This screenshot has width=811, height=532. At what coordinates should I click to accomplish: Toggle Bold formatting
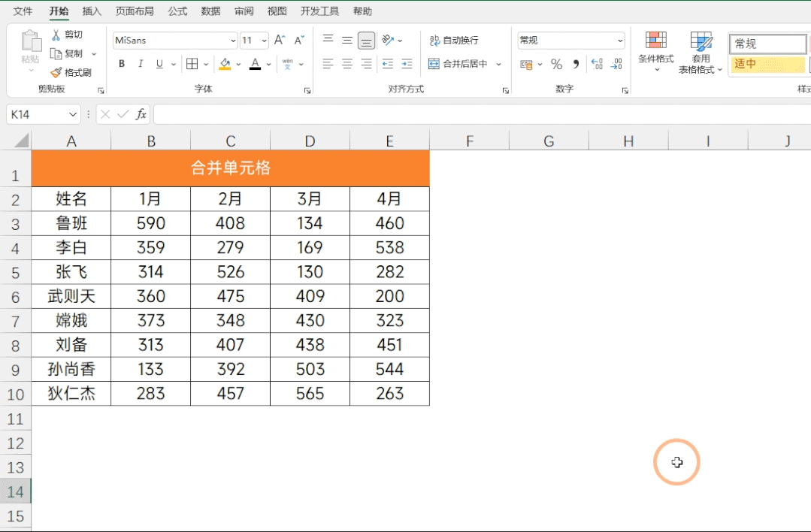pos(122,64)
